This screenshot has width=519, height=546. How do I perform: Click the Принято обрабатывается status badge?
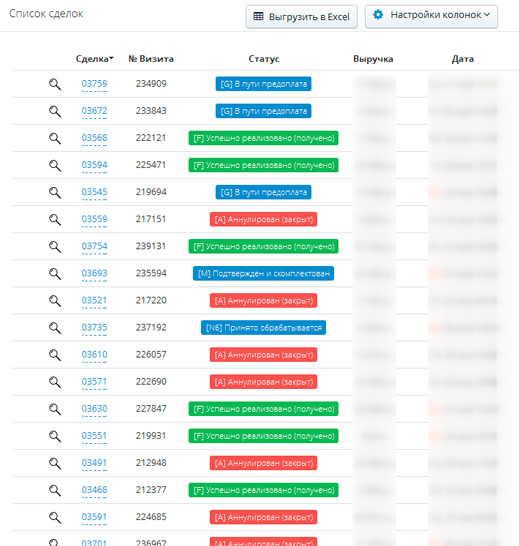click(263, 328)
